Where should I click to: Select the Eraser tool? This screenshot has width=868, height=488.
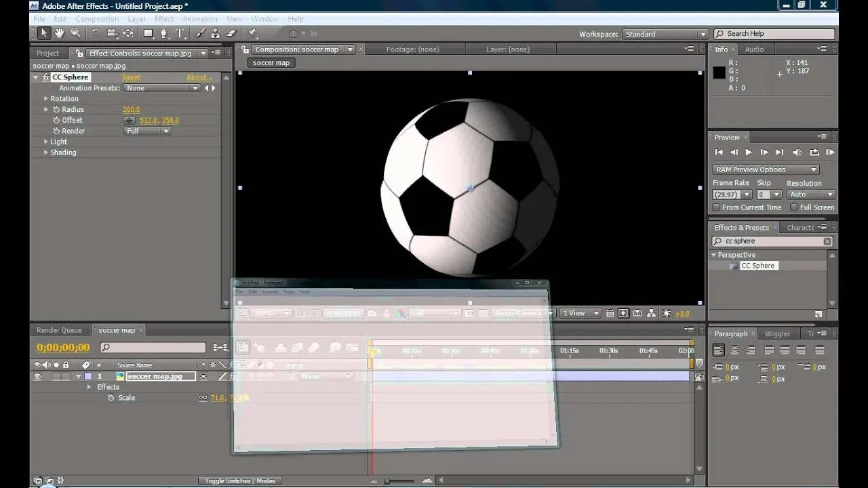click(x=231, y=33)
